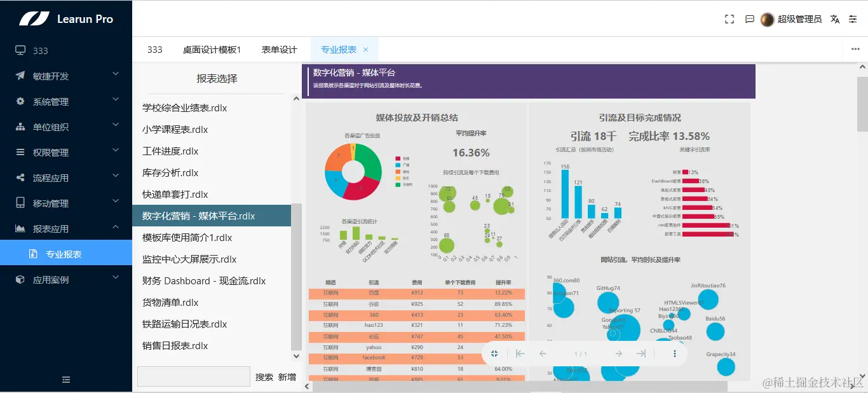Click the report list search input field
868x393 pixels.
coord(193,376)
